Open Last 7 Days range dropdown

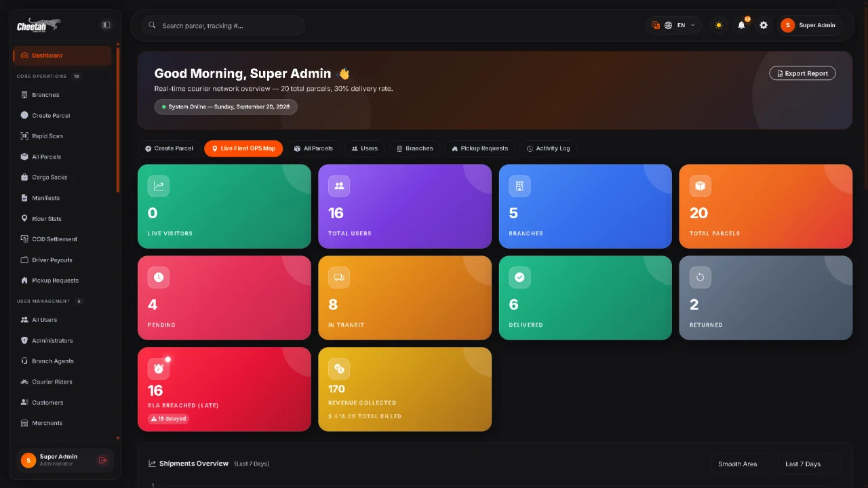click(x=809, y=464)
